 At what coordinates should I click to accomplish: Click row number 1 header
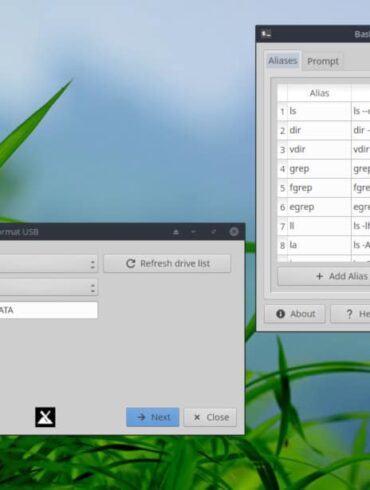click(x=282, y=111)
